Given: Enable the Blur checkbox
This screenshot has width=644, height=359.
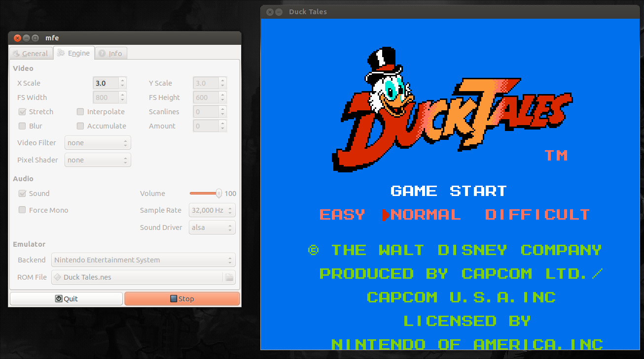Looking at the screenshot, I should coord(22,126).
